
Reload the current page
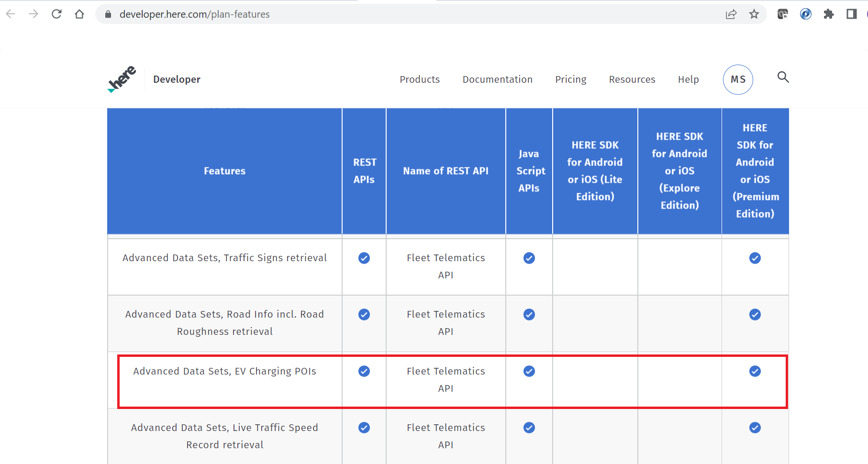pos(56,14)
